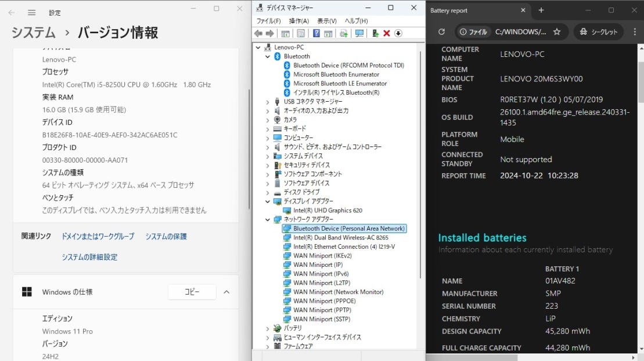Screen dimensions: 644x361
Task: Select WAN Miniport (IKEv2)
Action: (x=322, y=256)
